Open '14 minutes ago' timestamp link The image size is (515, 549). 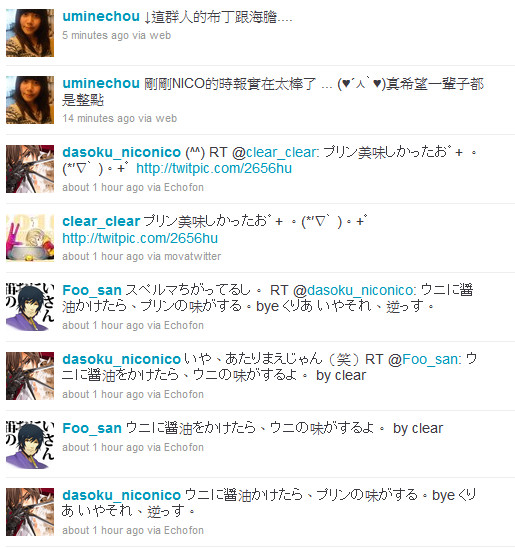pyautogui.click(x=98, y=118)
